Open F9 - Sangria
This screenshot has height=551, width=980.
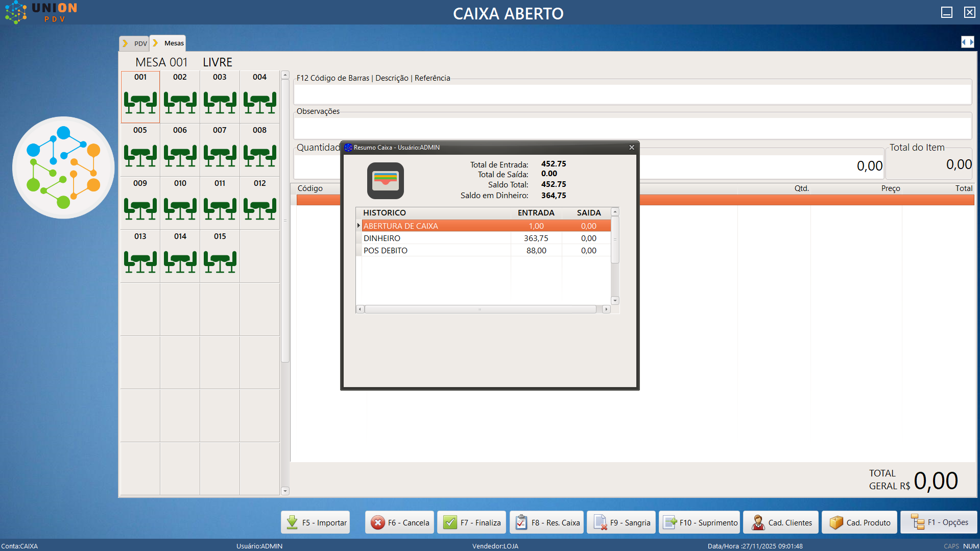pyautogui.click(x=621, y=522)
